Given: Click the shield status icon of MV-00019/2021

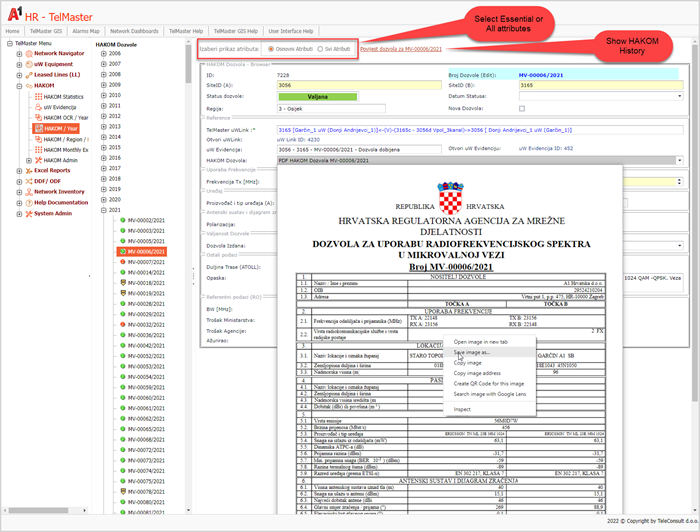Looking at the screenshot, I should pyautogui.click(x=123, y=293).
